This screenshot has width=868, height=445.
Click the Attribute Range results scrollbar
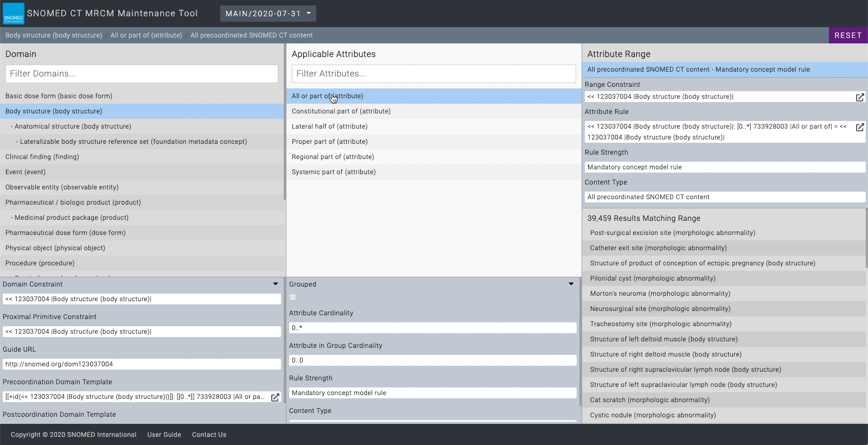pos(867,237)
